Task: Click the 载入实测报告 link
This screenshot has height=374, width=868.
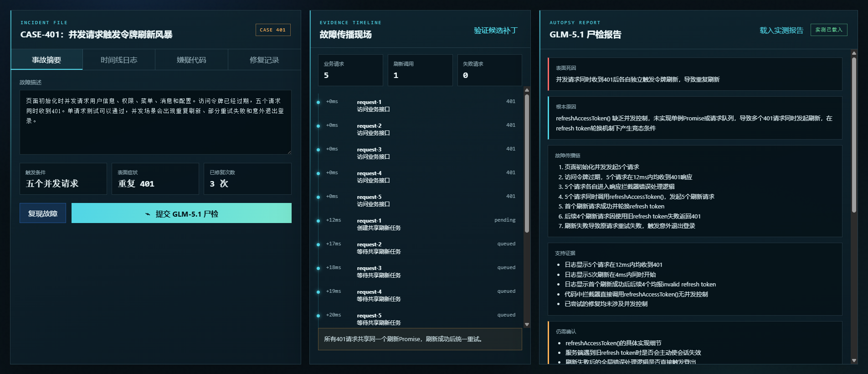Action: tap(781, 31)
